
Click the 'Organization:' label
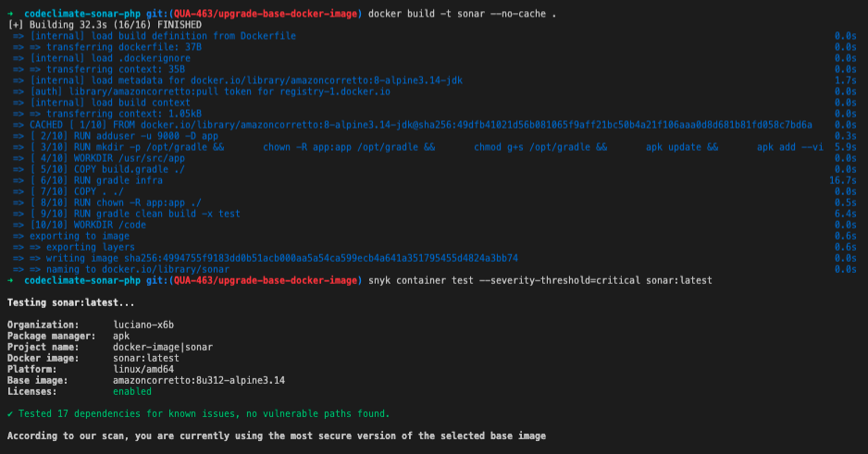[x=43, y=325]
